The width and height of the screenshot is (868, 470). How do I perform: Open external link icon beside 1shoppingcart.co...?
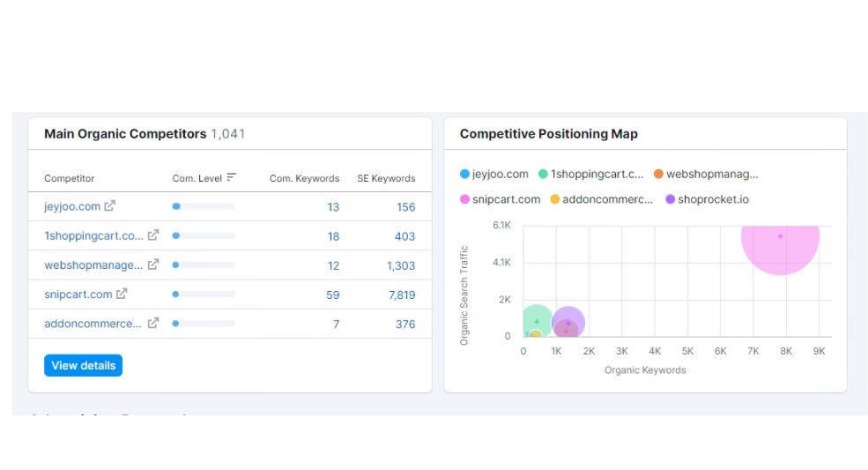pyautogui.click(x=153, y=235)
